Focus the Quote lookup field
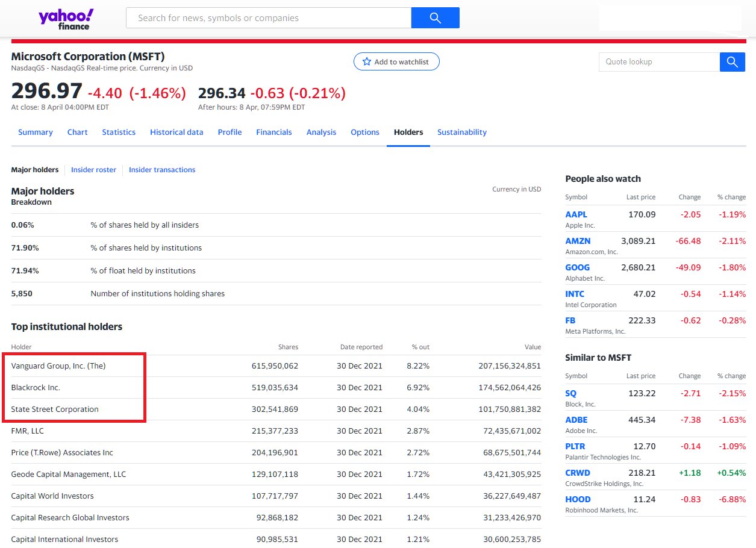 659,62
